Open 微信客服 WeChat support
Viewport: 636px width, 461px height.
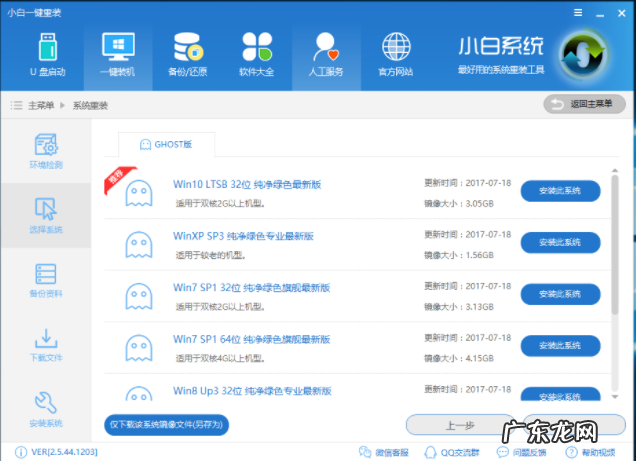coord(384,452)
